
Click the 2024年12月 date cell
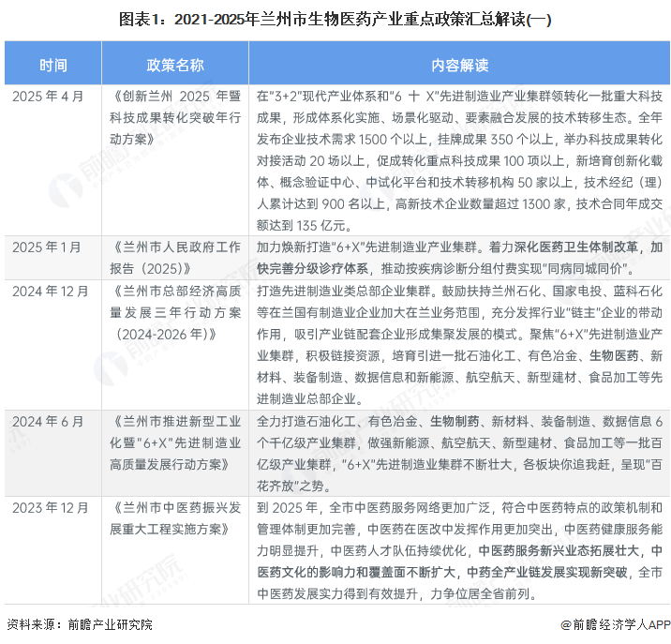pos(52,291)
